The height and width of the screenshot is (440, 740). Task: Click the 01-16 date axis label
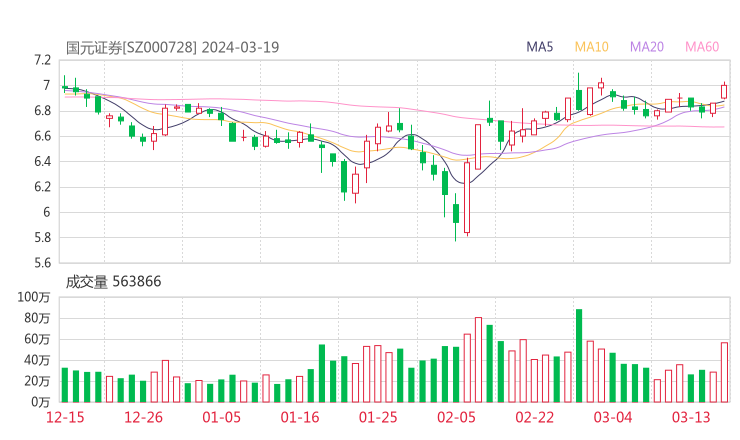pos(300,417)
